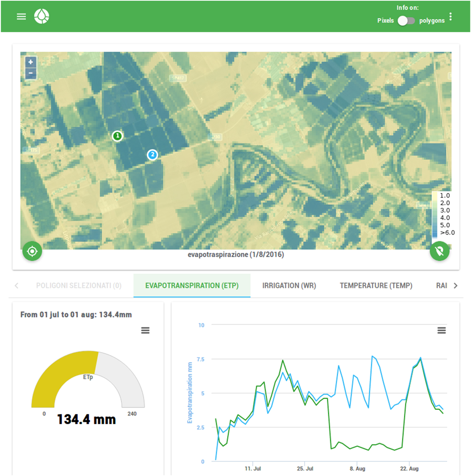Click the EVAPOTRANSPIRATION (ETP) tab
Viewport: 471px width, 476px height.
pyautogui.click(x=192, y=285)
